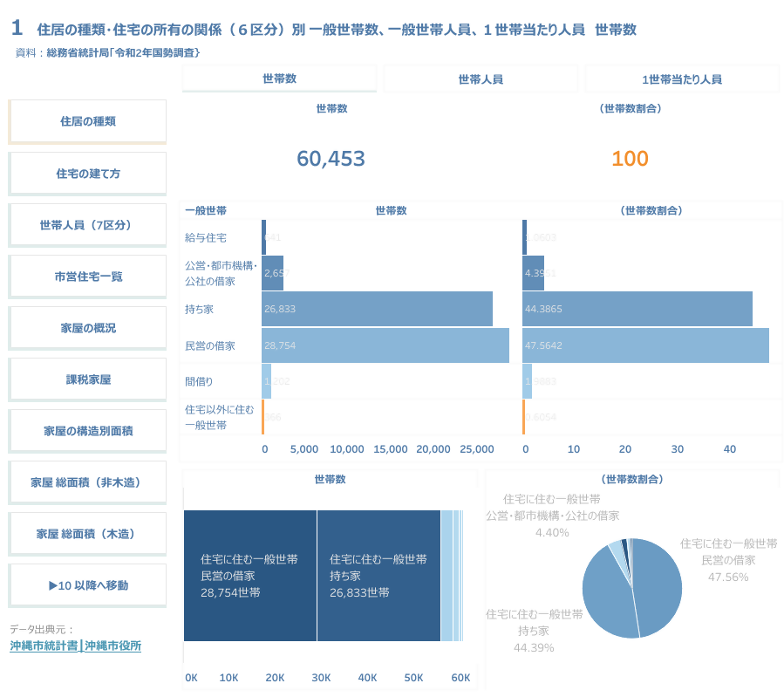This screenshot has height=697, width=784.
Task: Go to 世帯人員（7区分） page
Action: point(87,225)
